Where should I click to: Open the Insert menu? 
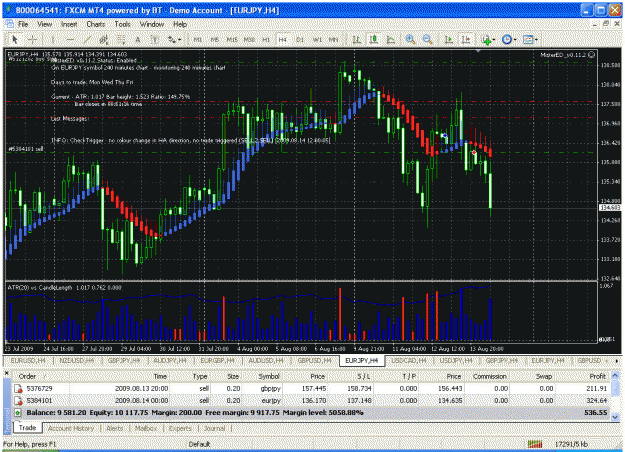pos(69,24)
